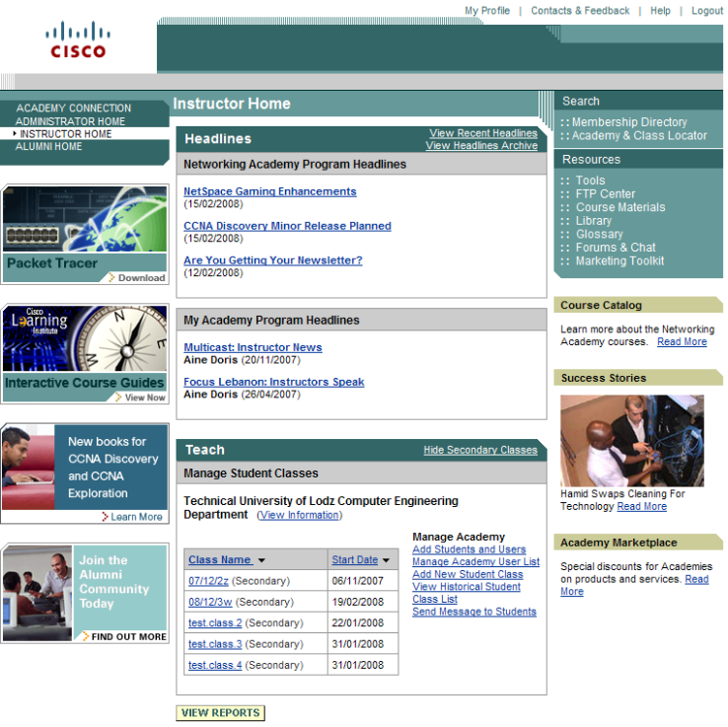Open Academy & Class Locator
Viewport: 728px width, 727px height.
tap(639, 135)
